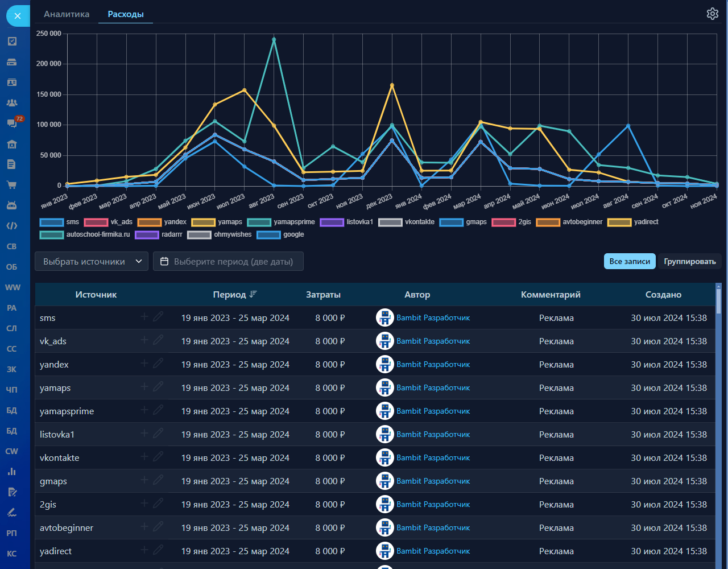Open the СЛ sidebar item
728x569 pixels.
tap(12, 328)
